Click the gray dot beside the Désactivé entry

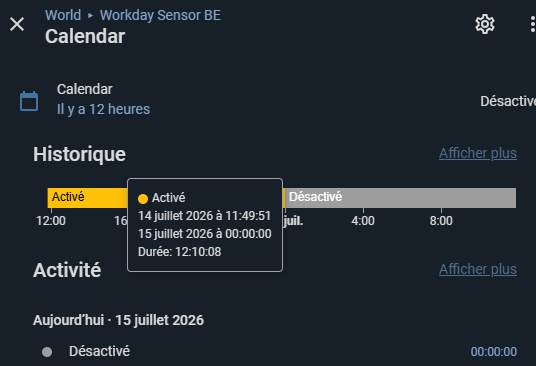(x=47, y=352)
